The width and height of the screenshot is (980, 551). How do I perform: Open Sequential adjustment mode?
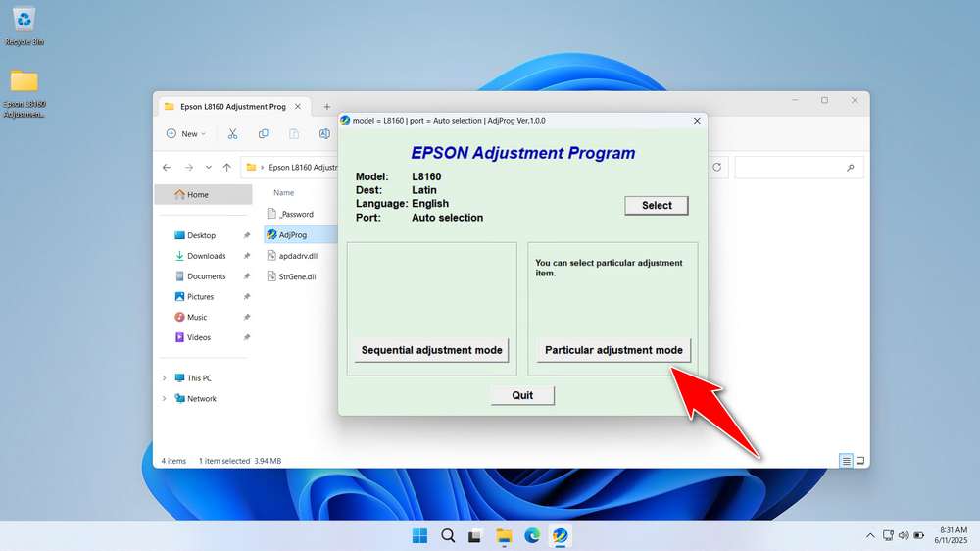pyautogui.click(x=432, y=350)
